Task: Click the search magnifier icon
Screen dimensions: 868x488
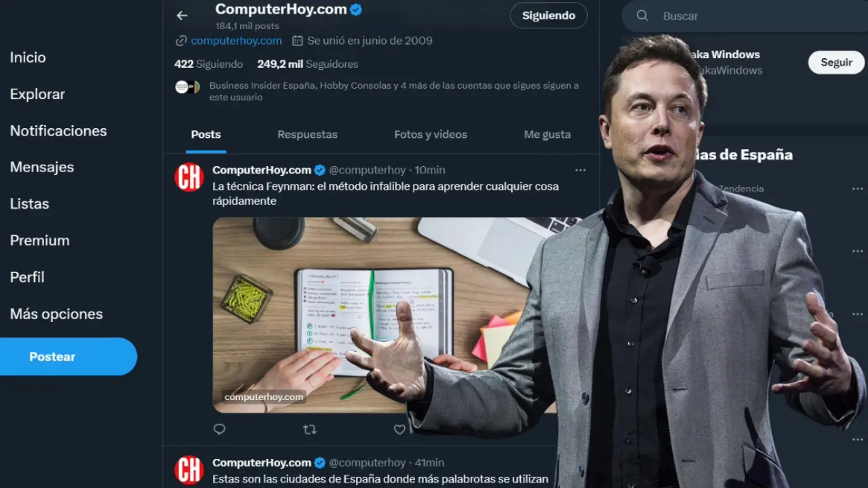Action: (642, 16)
